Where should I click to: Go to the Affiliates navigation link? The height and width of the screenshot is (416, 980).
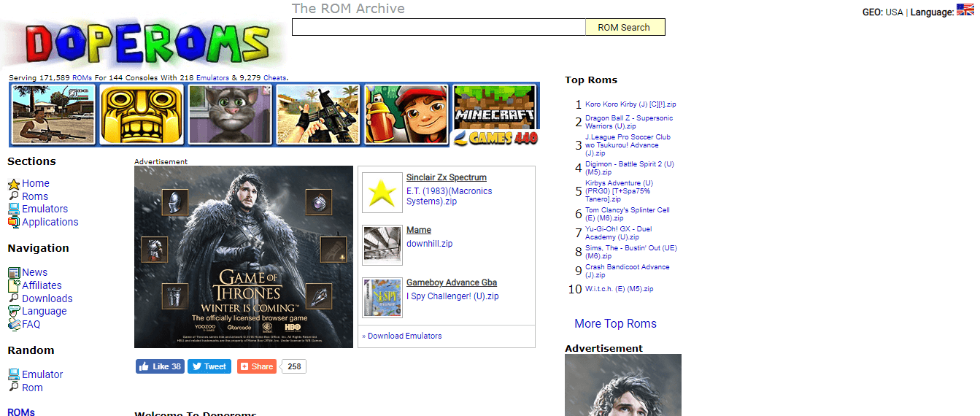(42, 285)
